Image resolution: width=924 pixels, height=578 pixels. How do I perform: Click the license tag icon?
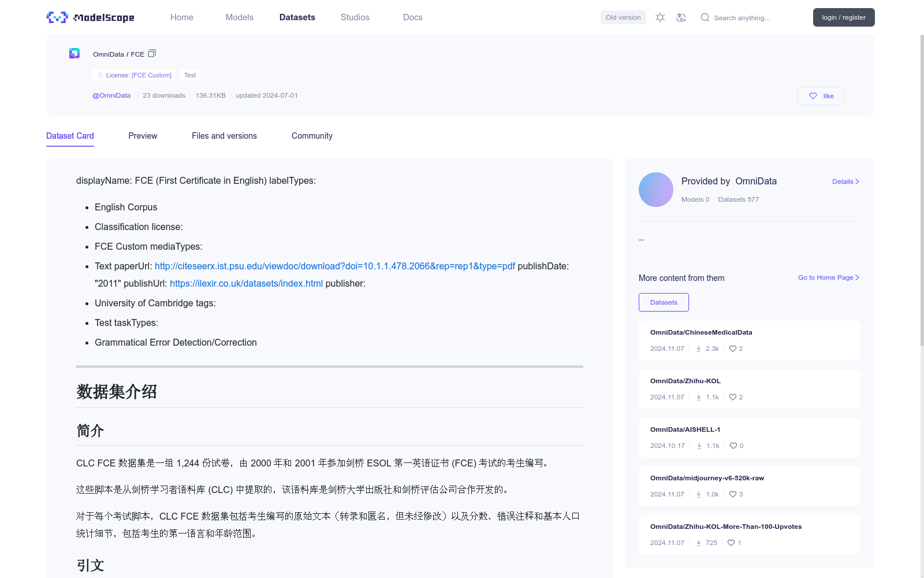(x=100, y=75)
